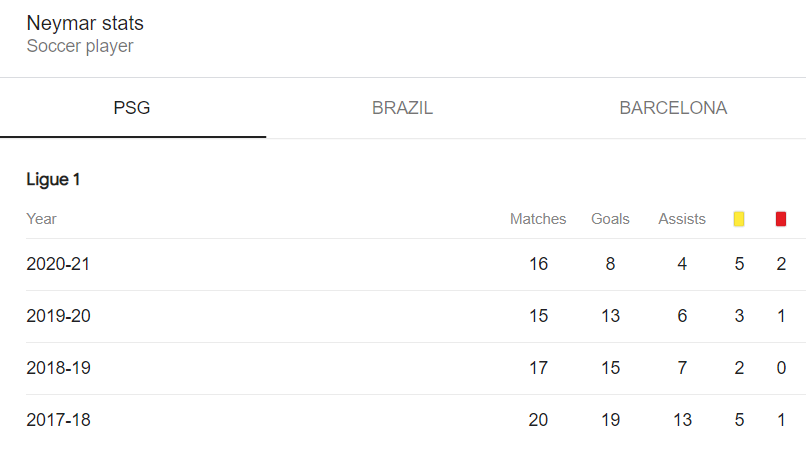
Task: Select the BARCELONA tab
Action: tap(673, 108)
